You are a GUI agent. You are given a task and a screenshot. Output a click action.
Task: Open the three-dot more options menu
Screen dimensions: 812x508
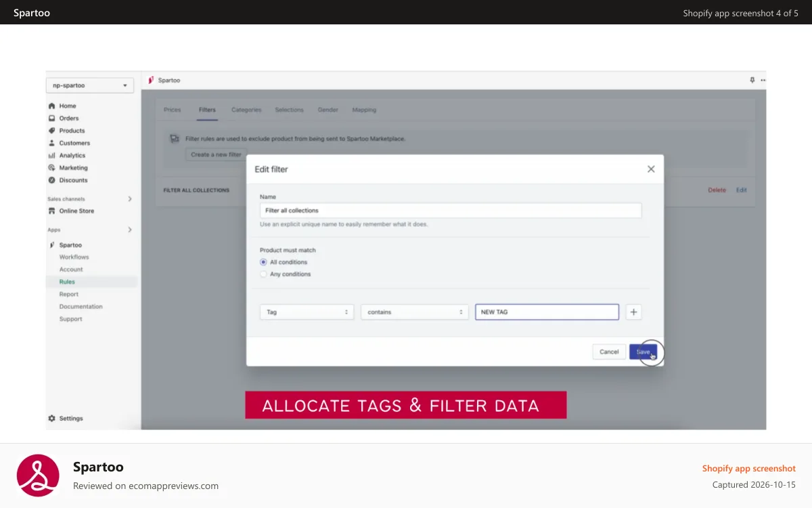[x=763, y=80]
